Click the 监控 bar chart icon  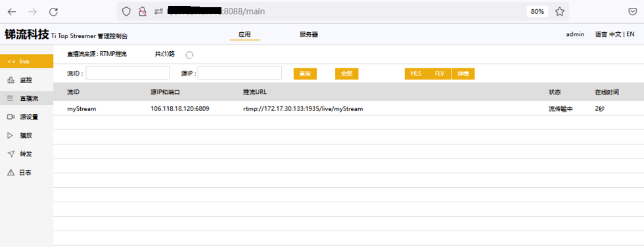click(11, 80)
